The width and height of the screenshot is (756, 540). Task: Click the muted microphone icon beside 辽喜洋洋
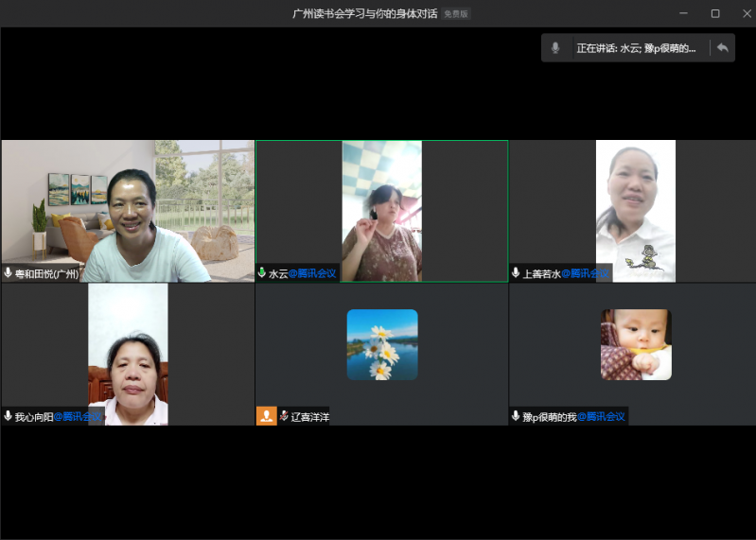(x=283, y=416)
